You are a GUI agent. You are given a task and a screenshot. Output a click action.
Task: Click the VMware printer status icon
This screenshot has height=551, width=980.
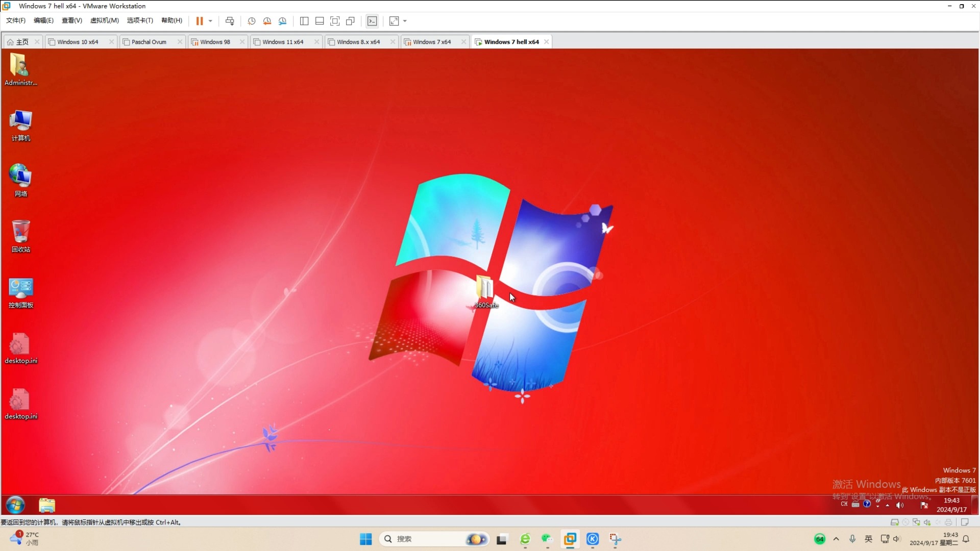(948, 522)
